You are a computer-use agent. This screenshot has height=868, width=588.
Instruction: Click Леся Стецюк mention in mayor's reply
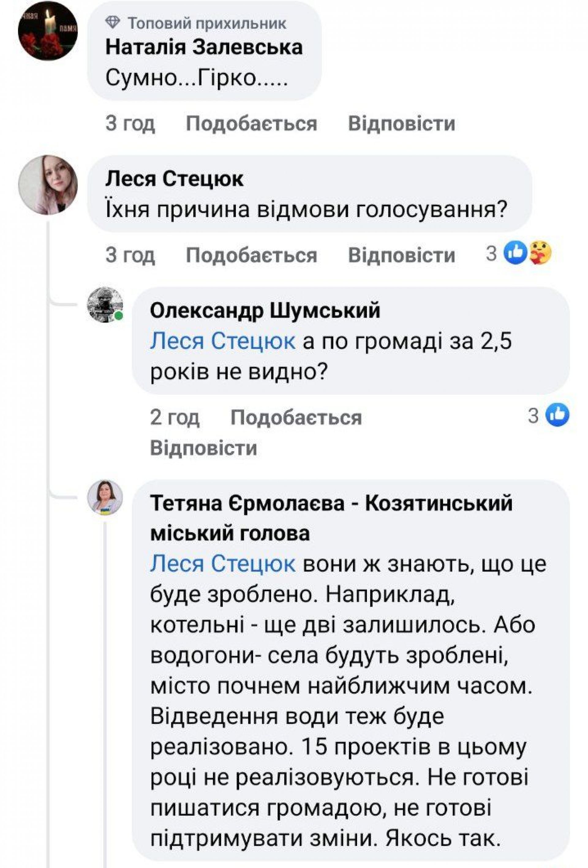pyautogui.click(x=223, y=564)
